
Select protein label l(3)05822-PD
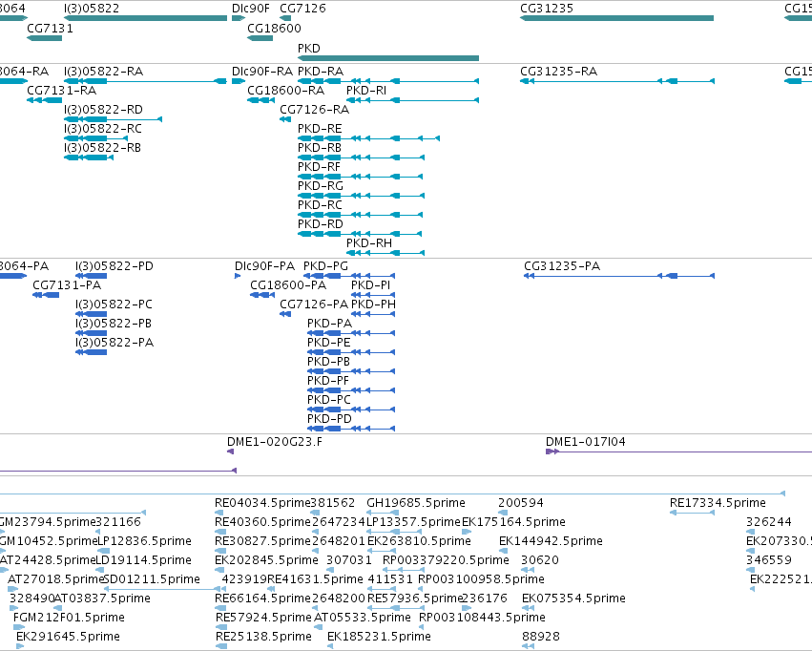pos(115,265)
